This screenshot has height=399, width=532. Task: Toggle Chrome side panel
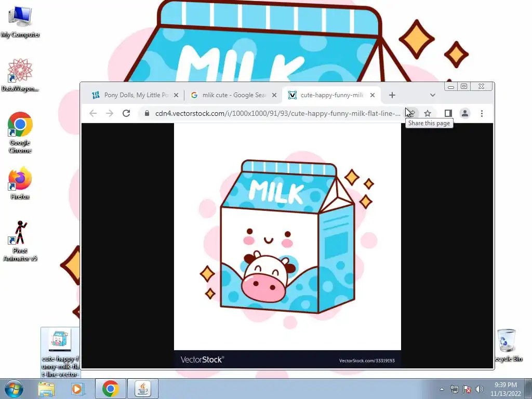tap(448, 113)
